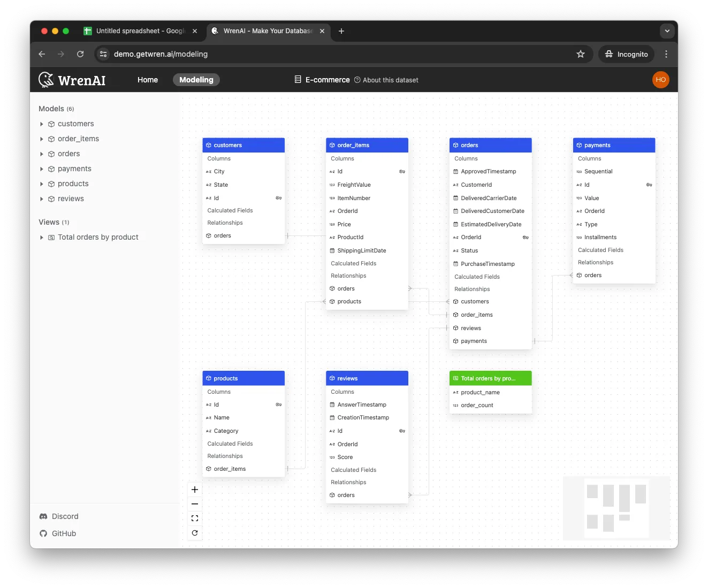Click the cube icon beside payments in sidebar
The image size is (708, 588).
[x=51, y=169]
